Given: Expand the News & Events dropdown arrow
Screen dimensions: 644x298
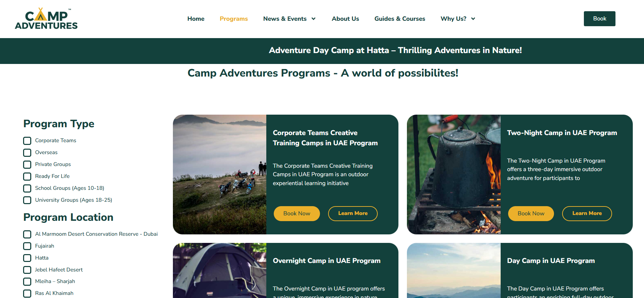Looking at the screenshot, I should 314,19.
